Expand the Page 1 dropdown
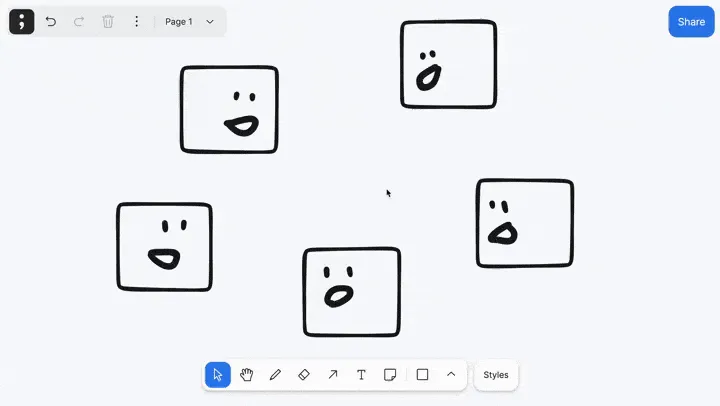Viewport: 720px width, 406px height. [x=189, y=21]
